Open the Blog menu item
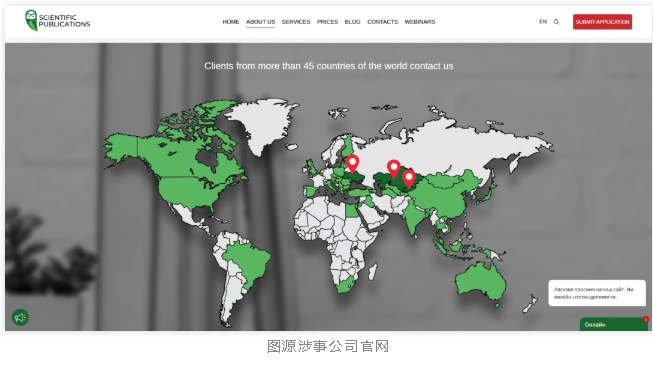 click(352, 22)
